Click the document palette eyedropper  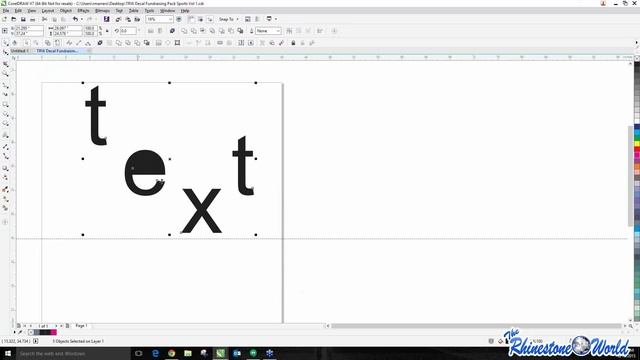tap(20, 332)
